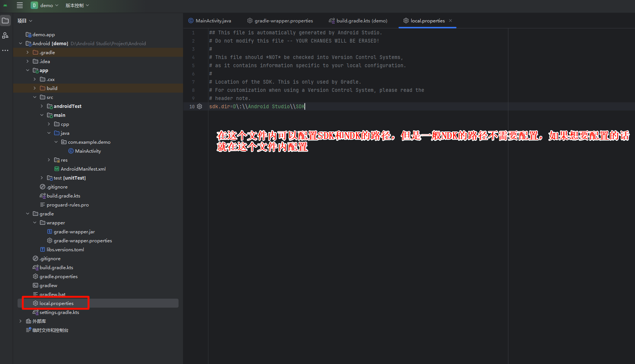Click the Project tool window folder icon
This screenshot has width=635, height=364.
(x=5, y=21)
